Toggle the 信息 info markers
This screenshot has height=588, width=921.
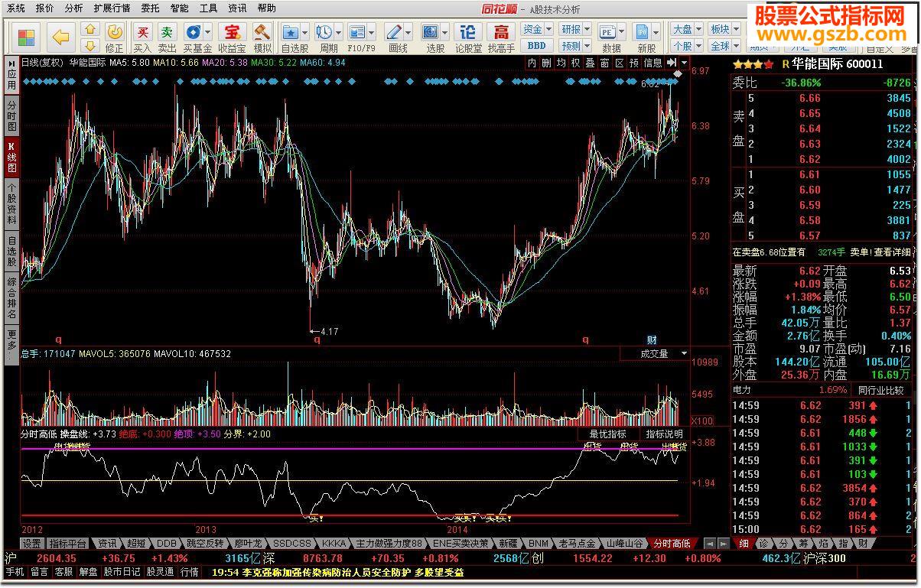[x=653, y=63]
